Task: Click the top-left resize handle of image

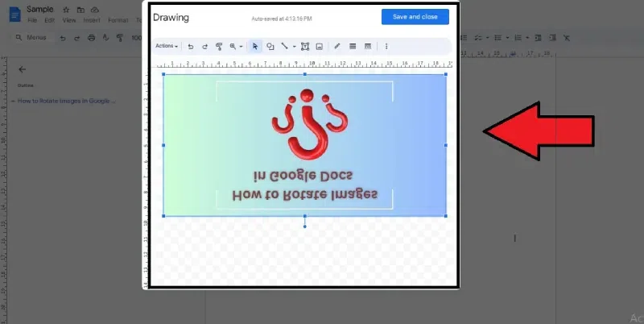Action: [163, 74]
